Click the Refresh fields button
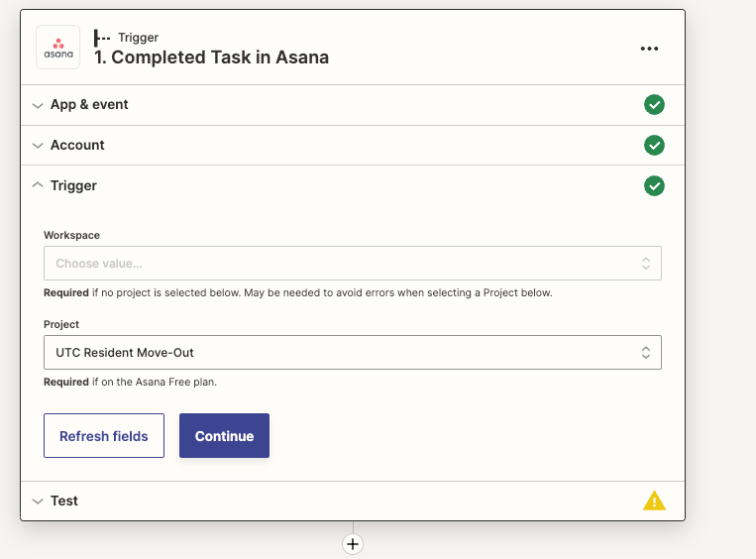Screen dimensions: 756x559 [104, 435]
